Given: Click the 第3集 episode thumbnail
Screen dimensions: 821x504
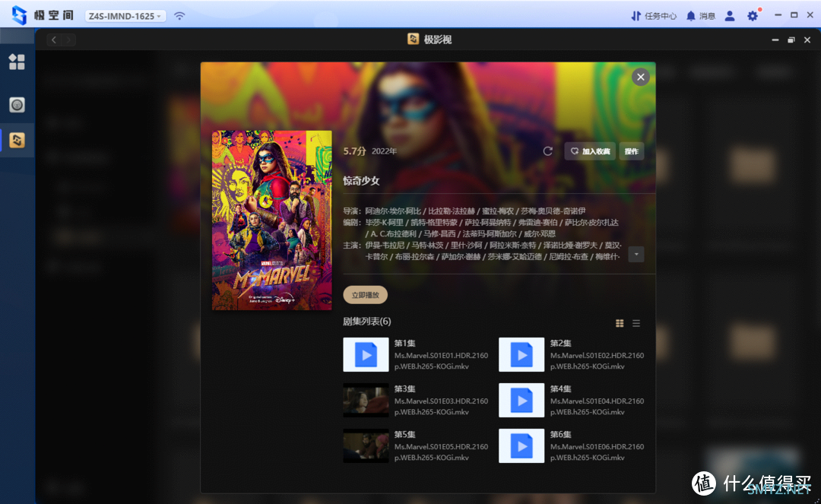Looking at the screenshot, I should [x=366, y=401].
